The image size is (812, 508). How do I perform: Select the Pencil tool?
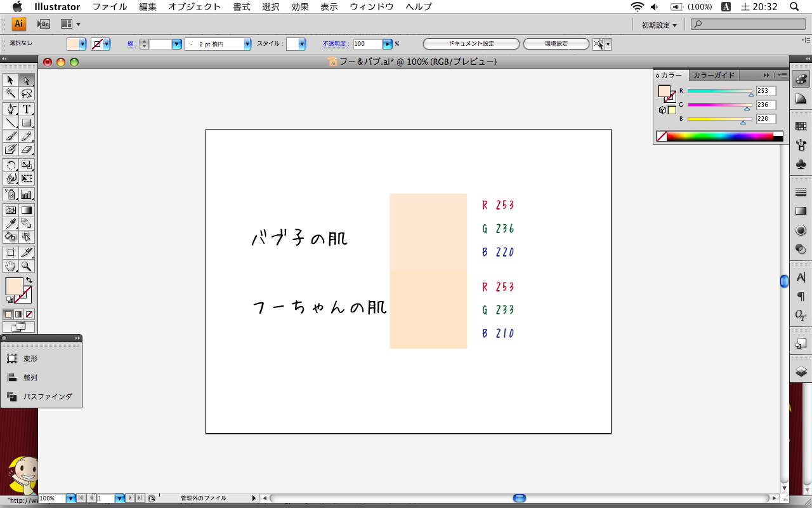[x=27, y=136]
